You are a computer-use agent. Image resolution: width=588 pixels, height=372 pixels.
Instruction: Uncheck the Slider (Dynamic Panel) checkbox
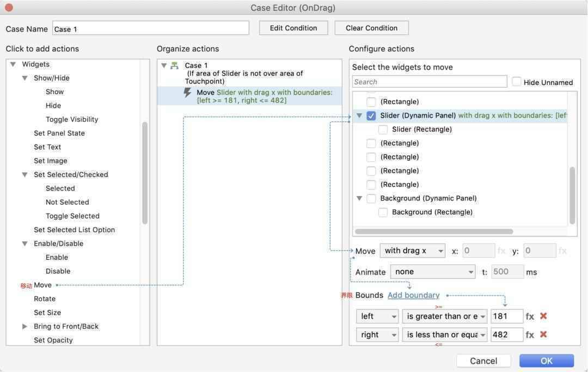[371, 115]
